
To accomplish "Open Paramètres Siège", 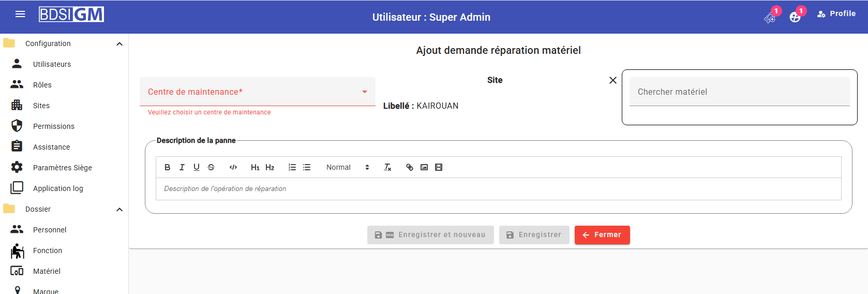I will (x=63, y=168).
